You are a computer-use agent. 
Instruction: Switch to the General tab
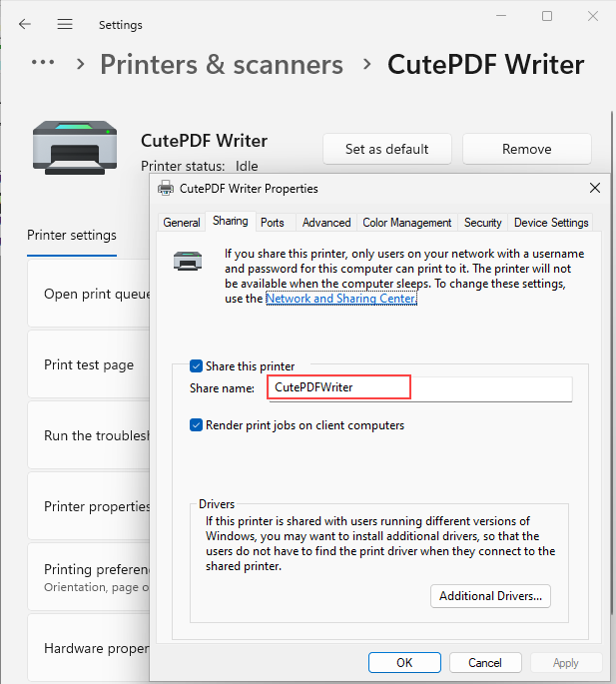[182, 223]
